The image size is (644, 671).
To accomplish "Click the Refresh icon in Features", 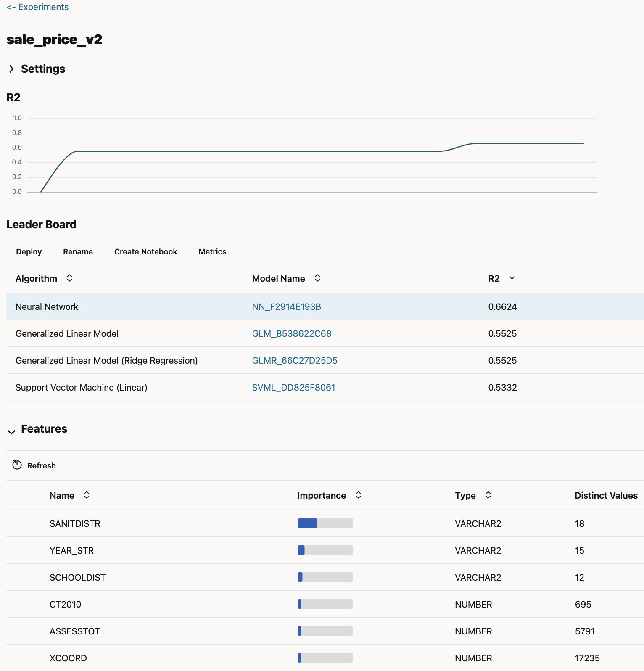I will tap(17, 465).
